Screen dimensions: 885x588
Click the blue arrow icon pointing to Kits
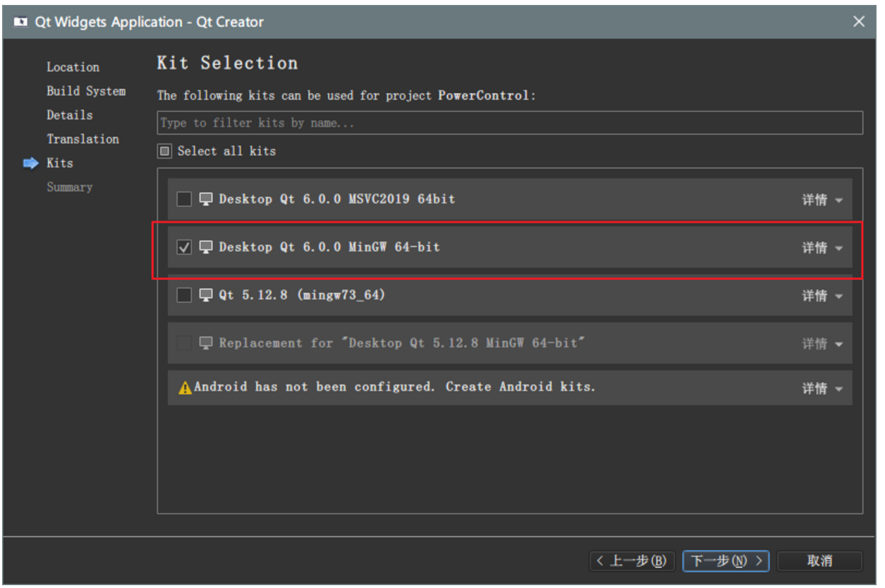30,163
